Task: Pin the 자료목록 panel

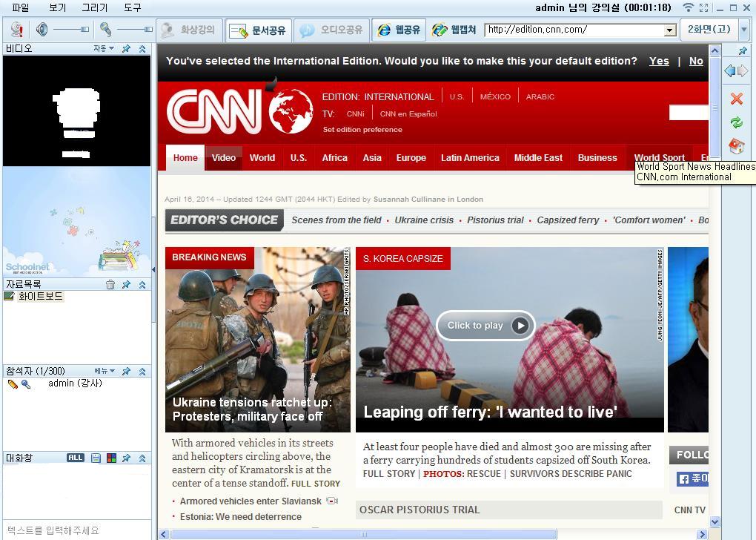Action: coord(126,285)
